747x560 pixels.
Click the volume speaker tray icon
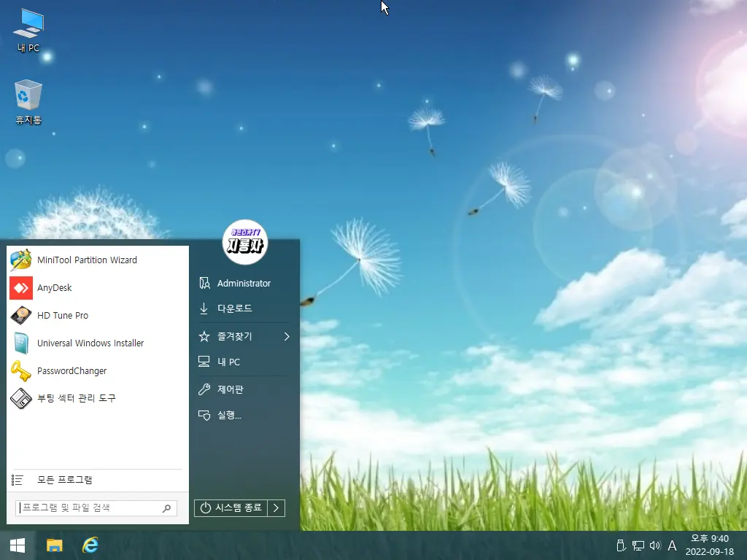coord(654,545)
